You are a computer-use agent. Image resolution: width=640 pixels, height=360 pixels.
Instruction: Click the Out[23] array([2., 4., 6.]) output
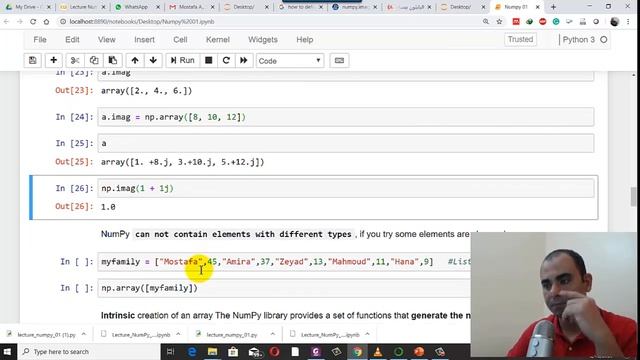[146, 91]
